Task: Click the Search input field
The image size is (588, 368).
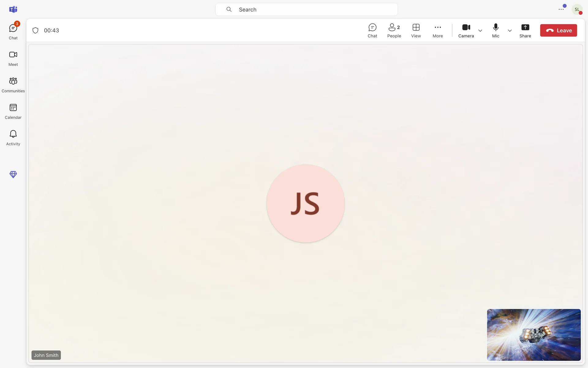Action: [x=306, y=10]
